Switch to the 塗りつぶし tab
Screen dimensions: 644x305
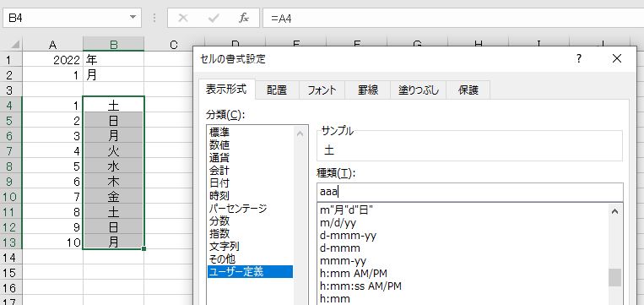coord(419,90)
